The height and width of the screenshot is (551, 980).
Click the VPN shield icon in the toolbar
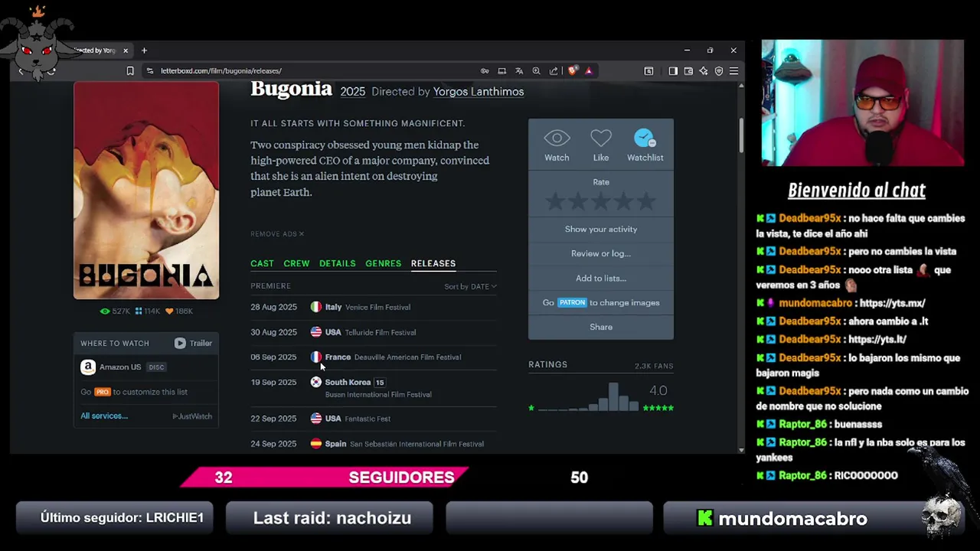[x=719, y=71]
